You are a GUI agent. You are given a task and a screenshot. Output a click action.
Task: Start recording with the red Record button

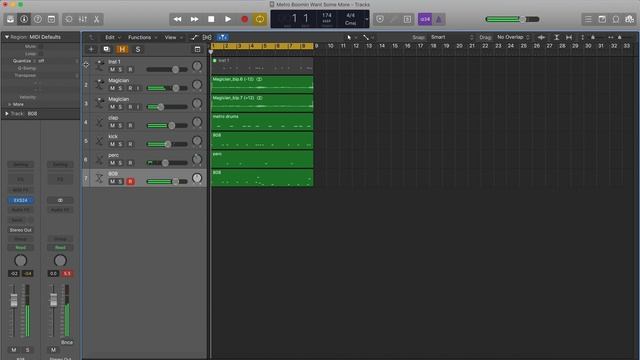click(x=244, y=19)
